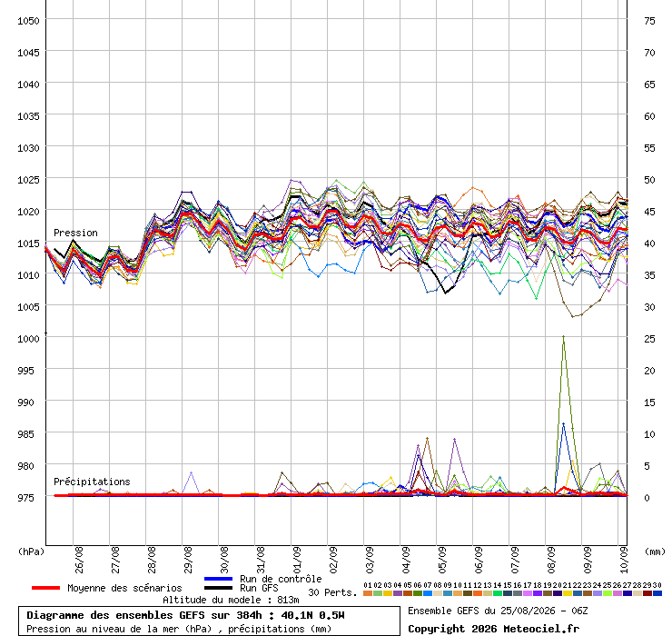Select the perturbation 26 orchid pink swatch
672x636 pixels.
618,593
